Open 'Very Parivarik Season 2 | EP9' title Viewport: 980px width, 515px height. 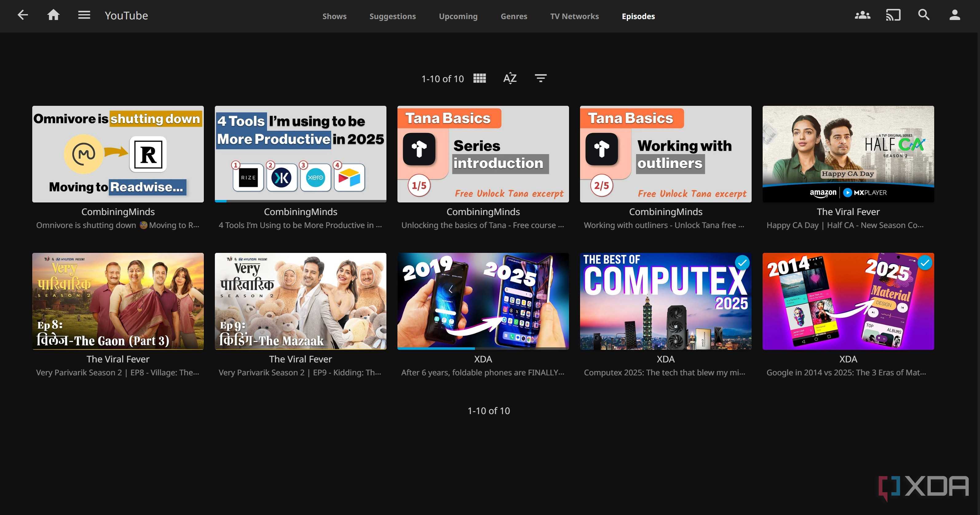pyautogui.click(x=300, y=373)
